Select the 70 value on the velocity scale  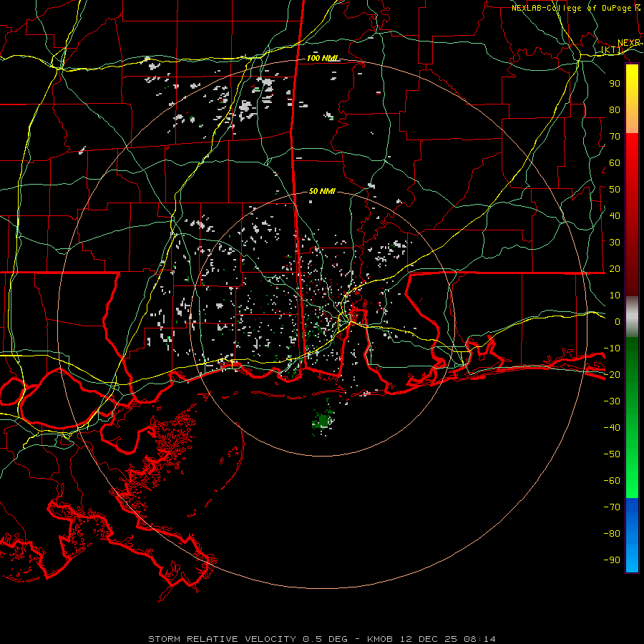pos(615,137)
